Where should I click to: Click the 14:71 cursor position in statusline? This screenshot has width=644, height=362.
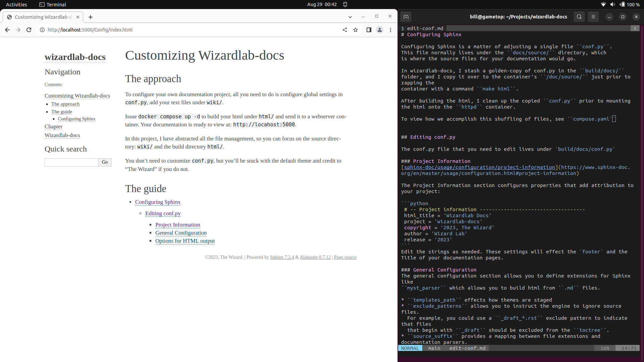pyautogui.click(x=629, y=348)
